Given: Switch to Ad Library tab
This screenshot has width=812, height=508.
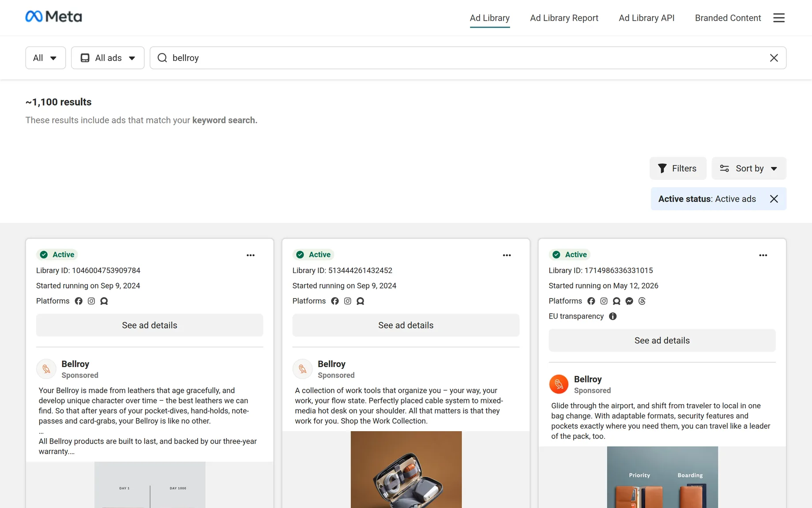Looking at the screenshot, I should [x=490, y=18].
